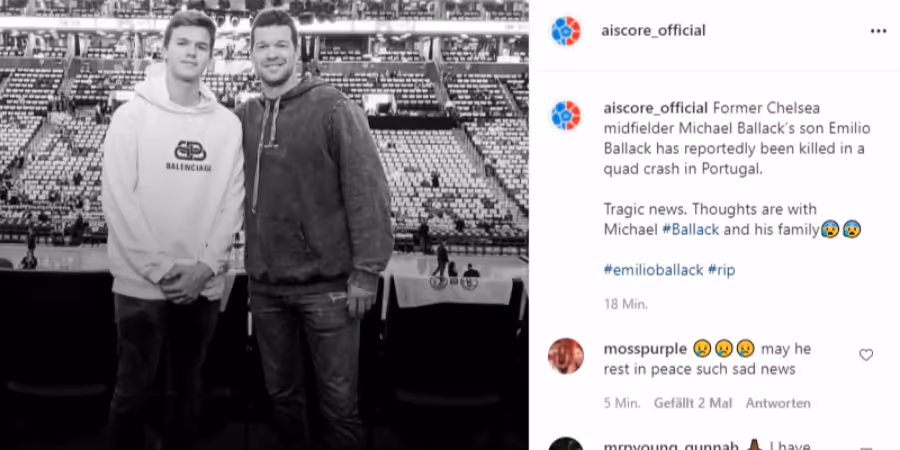The image size is (900, 450).
Task: Click the '18 Min.' post timestamp
Action: point(626,304)
